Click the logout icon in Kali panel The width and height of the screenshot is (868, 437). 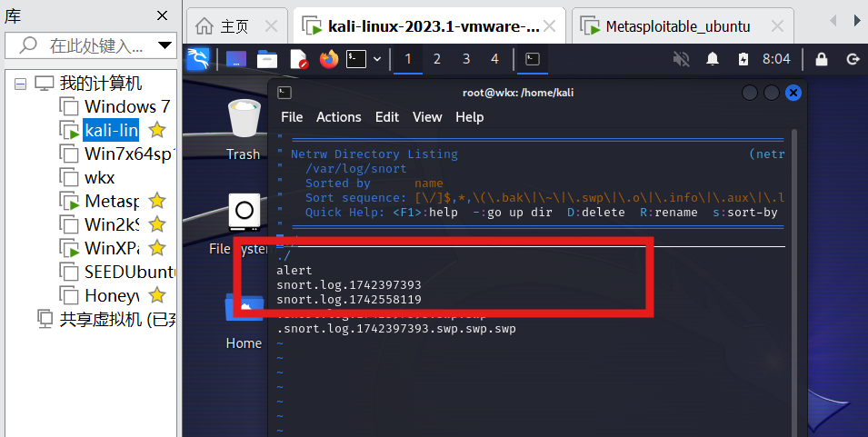[853, 59]
